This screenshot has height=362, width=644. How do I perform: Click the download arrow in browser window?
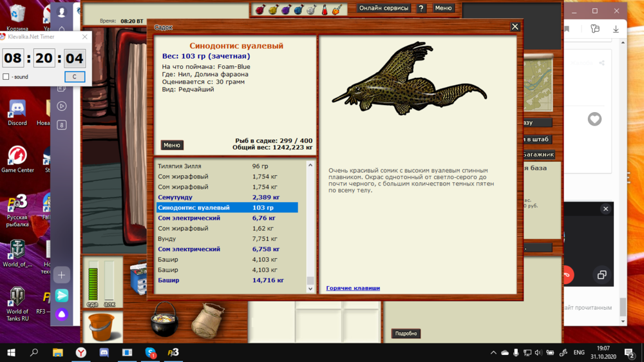pos(616,29)
